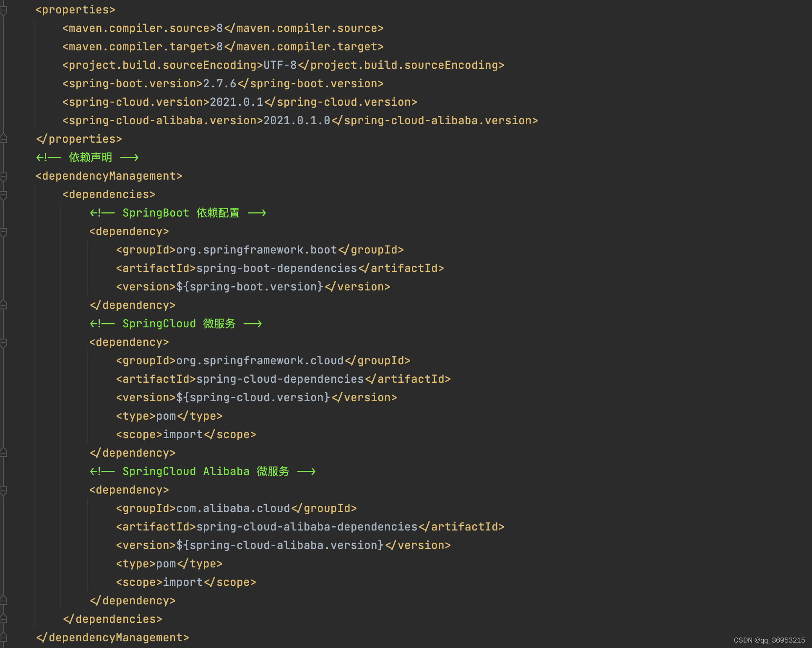Viewport: 812px width, 648px height.
Task: Fold the spring-cloud-dependencies dependency block
Action: 3,342
